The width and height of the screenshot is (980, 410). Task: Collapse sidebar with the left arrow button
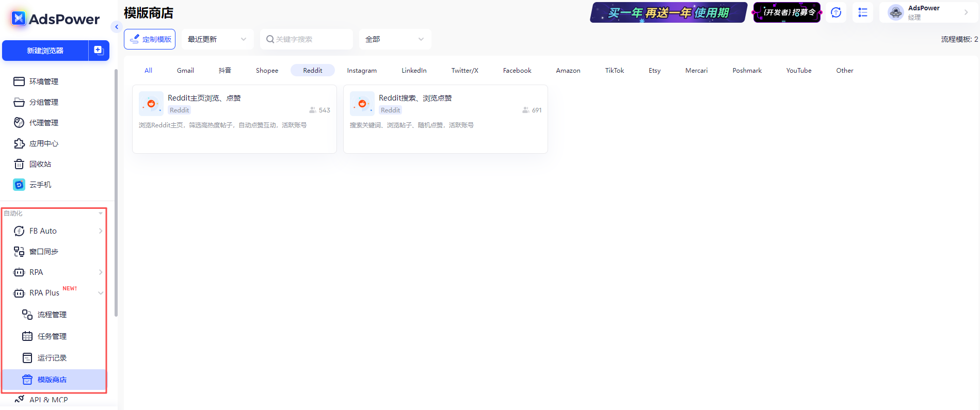tap(117, 27)
